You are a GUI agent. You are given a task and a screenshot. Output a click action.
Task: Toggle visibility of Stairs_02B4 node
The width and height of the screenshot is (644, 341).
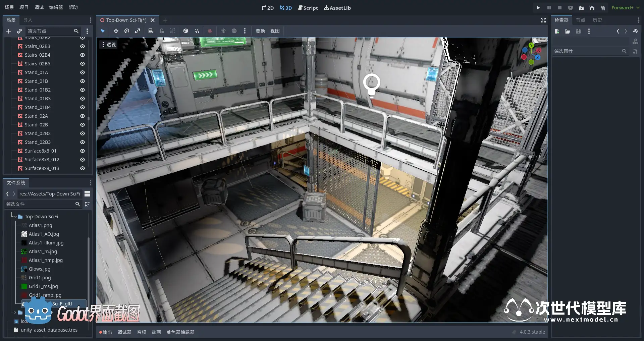pyautogui.click(x=83, y=55)
